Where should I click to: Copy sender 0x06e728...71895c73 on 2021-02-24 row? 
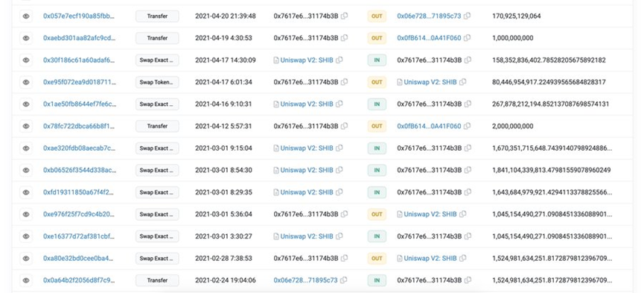[343, 280]
